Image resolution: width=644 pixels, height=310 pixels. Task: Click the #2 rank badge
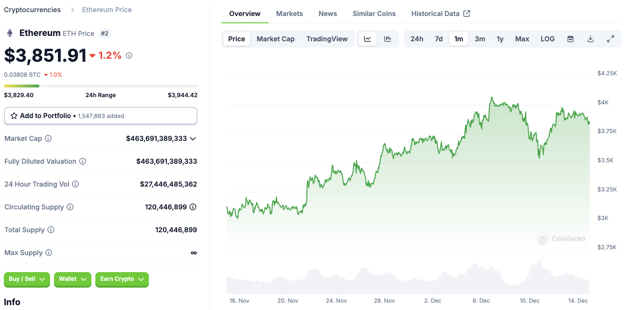[105, 34]
